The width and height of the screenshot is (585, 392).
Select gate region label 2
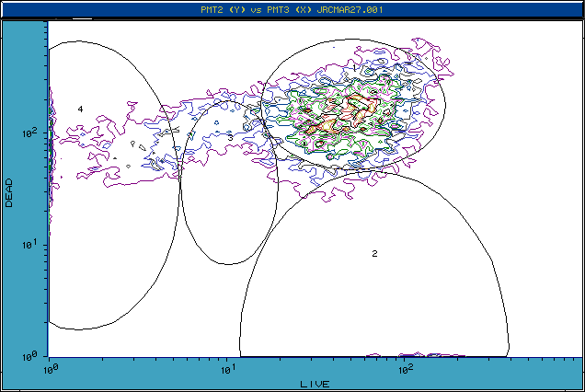click(x=374, y=254)
